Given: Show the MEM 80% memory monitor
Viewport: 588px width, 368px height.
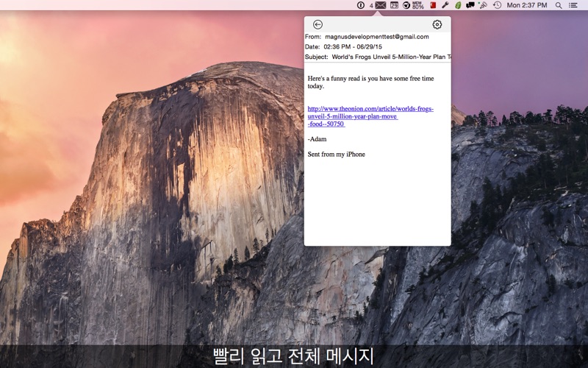Looking at the screenshot, I should [x=417, y=5].
